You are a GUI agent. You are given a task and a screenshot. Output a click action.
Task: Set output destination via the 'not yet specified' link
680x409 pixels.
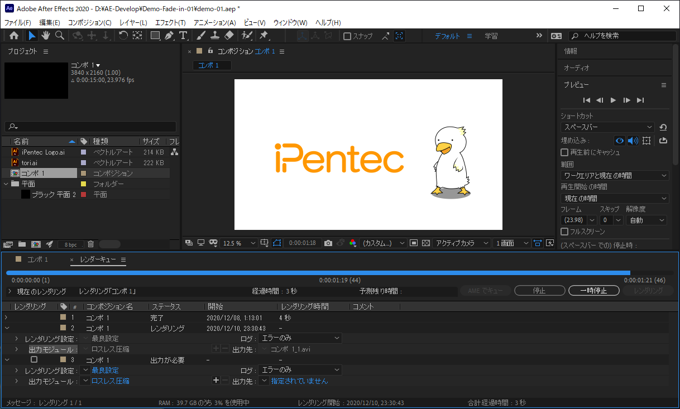point(300,381)
